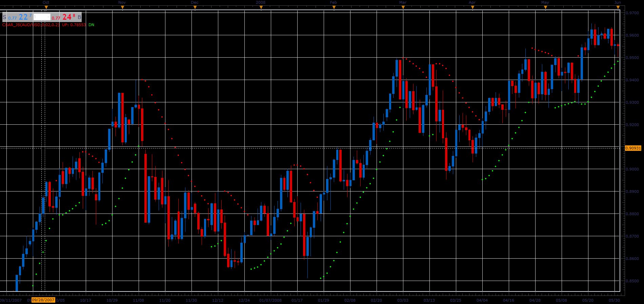Click the 0.8800 price axis label

pyautogui.click(x=633, y=214)
